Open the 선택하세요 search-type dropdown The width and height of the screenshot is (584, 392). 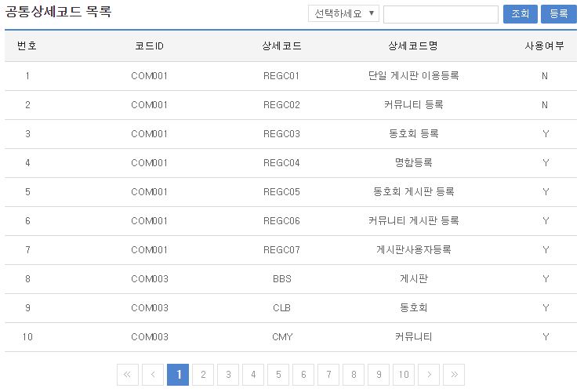click(x=344, y=14)
